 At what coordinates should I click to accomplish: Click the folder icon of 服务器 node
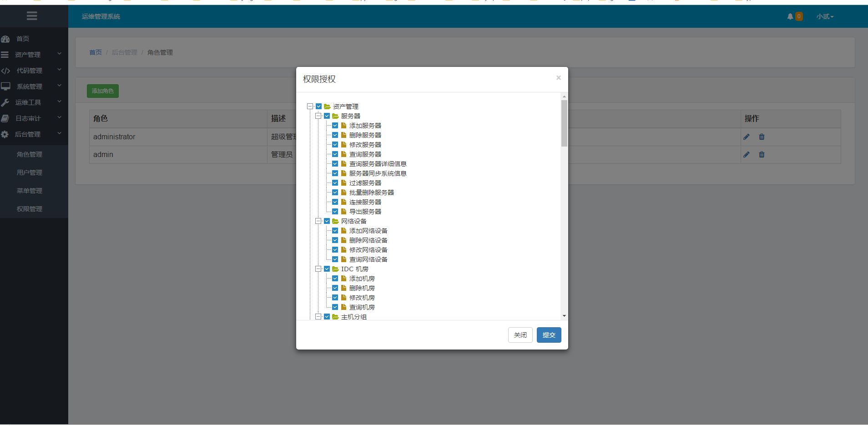335,116
